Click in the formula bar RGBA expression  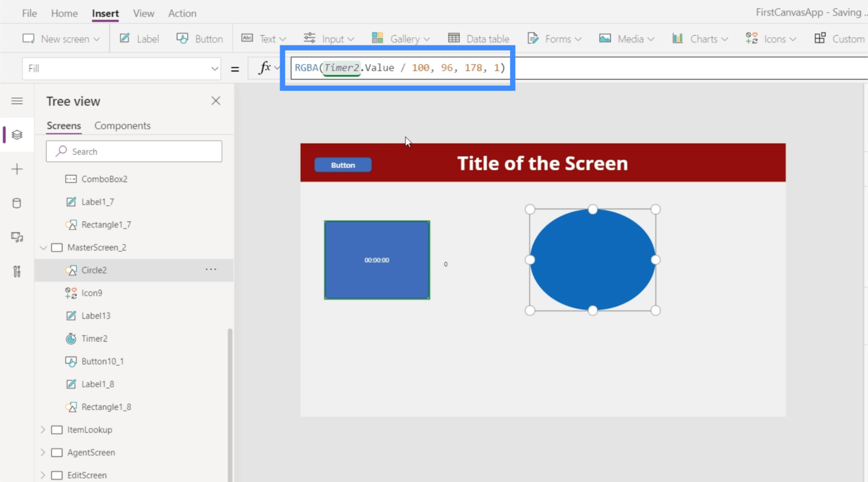click(x=400, y=68)
